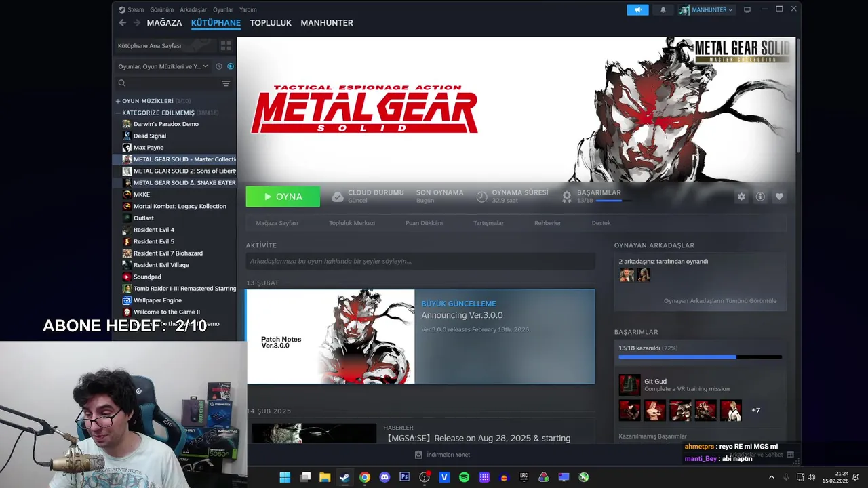Open Puan Dükkanı link
Image resolution: width=868 pixels, height=488 pixels.
click(424, 223)
